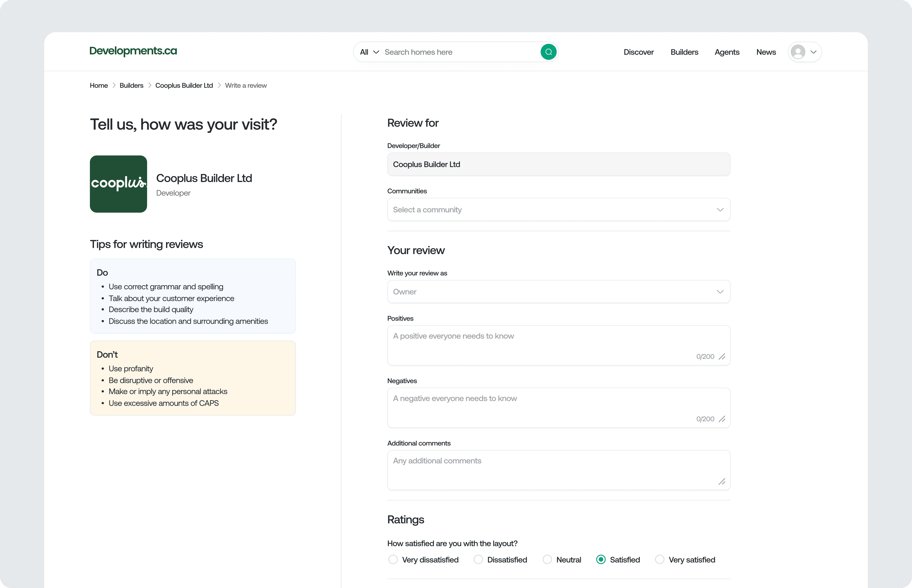
Task: Expand the Owner review-as dropdown
Action: point(558,291)
